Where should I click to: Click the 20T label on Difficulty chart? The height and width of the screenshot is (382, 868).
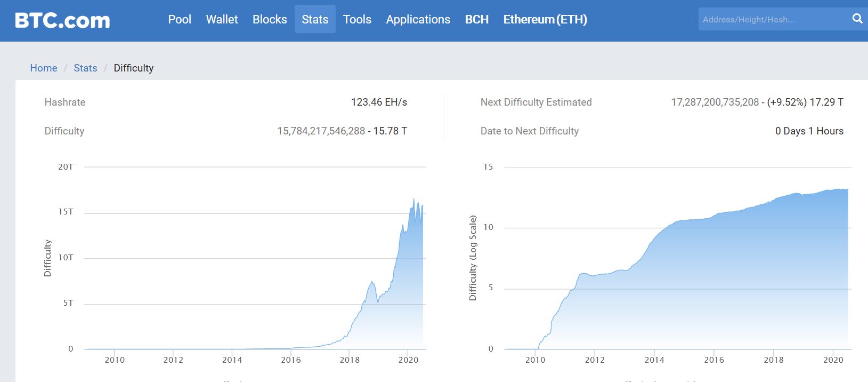(66, 167)
